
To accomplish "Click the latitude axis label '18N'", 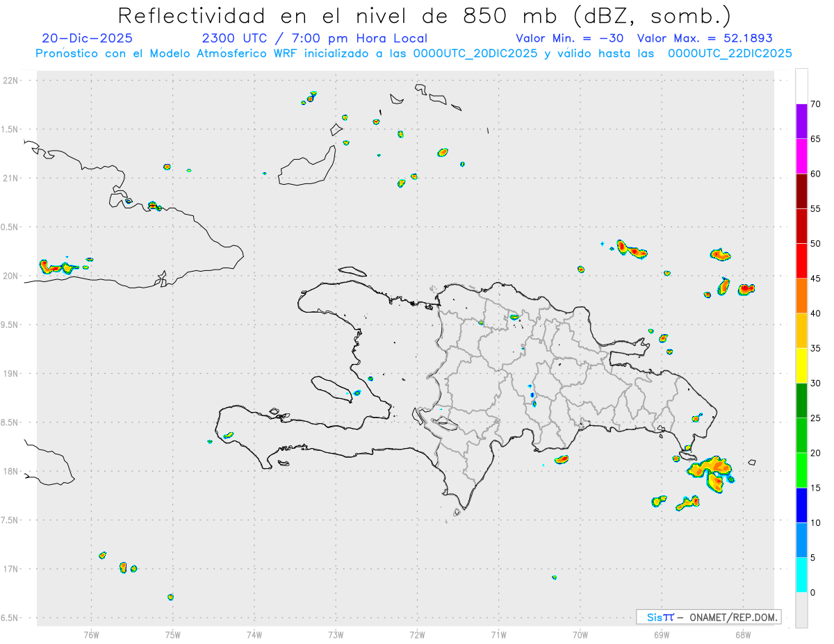I will (x=12, y=471).
